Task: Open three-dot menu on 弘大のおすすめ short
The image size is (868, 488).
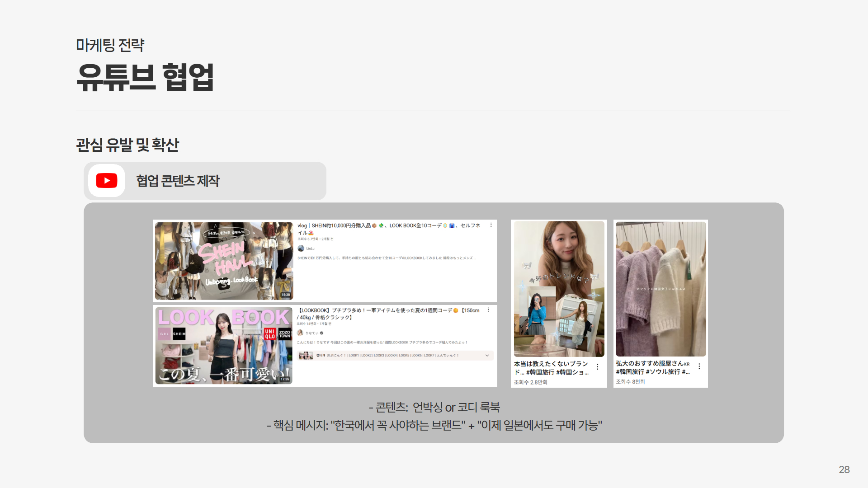Action: click(699, 366)
